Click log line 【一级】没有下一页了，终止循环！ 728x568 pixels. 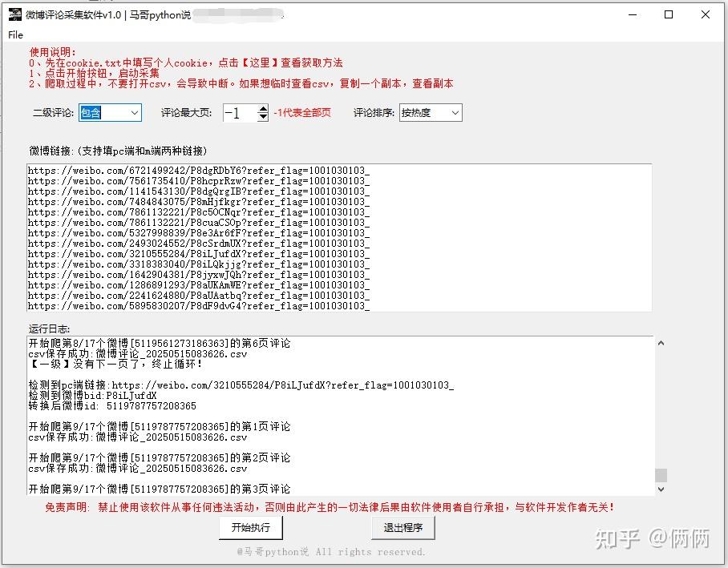click(115, 365)
